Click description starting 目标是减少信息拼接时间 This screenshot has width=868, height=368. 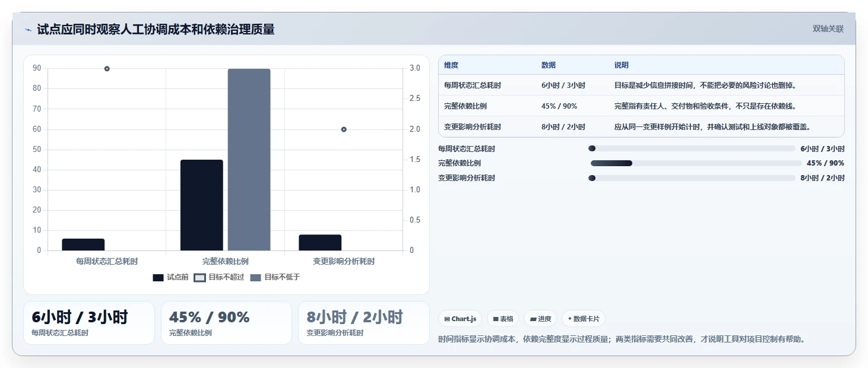click(705, 85)
